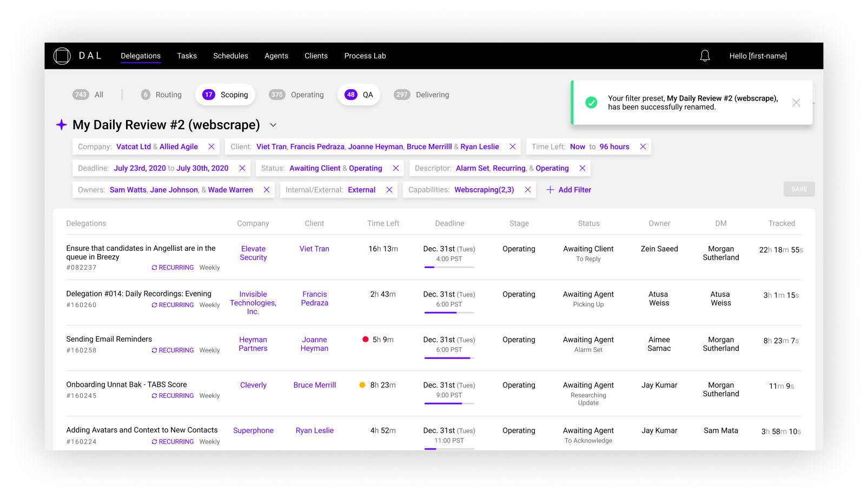The image size is (868, 497).
Task: Open Ryan Leslie client link in table
Action: [315, 430]
